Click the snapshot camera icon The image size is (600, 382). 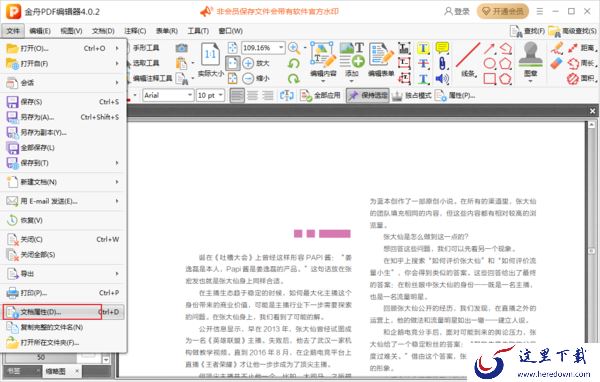(181, 48)
